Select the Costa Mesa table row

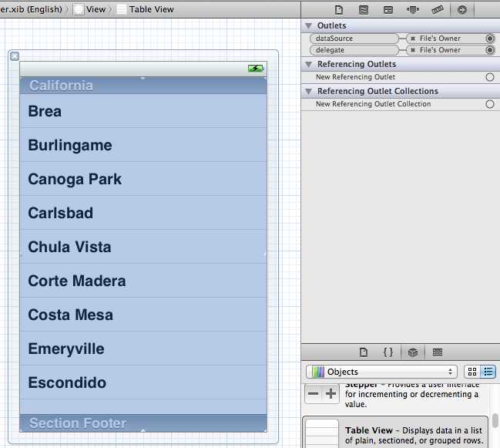click(x=143, y=315)
